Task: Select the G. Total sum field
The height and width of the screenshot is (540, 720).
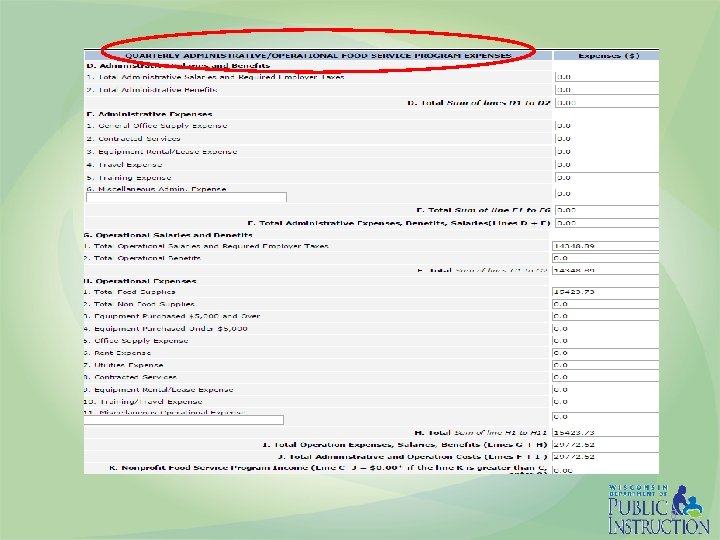Action: [605, 270]
